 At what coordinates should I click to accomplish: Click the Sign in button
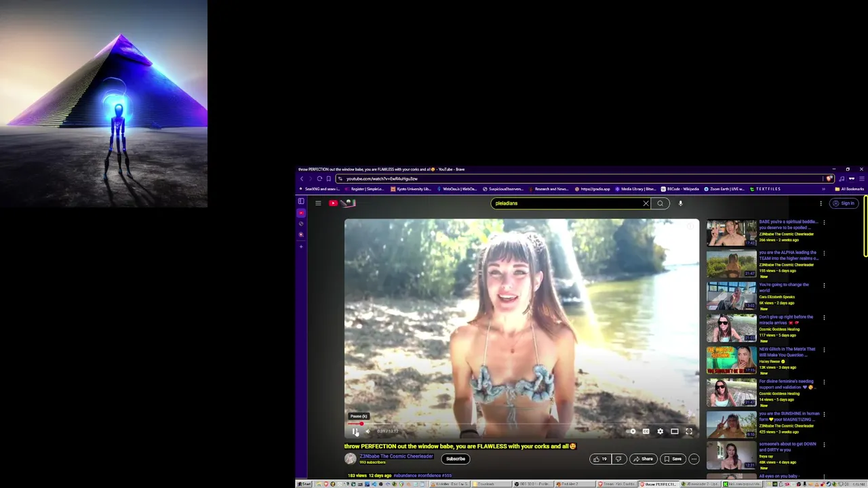[844, 203]
